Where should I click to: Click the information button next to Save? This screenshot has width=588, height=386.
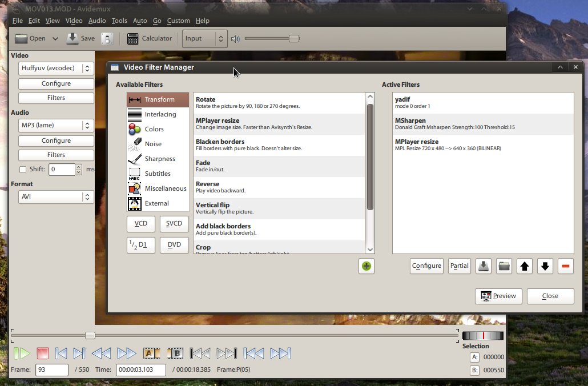point(107,39)
